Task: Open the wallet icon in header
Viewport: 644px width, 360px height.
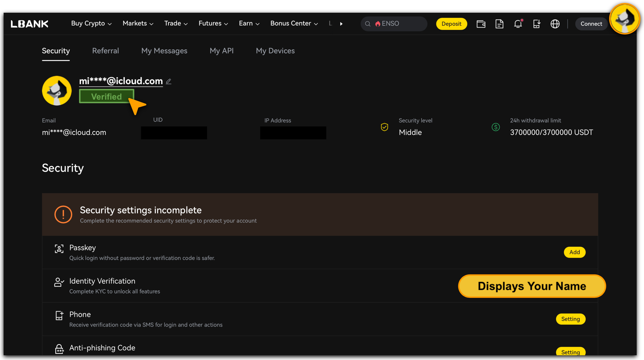Action: pyautogui.click(x=481, y=24)
